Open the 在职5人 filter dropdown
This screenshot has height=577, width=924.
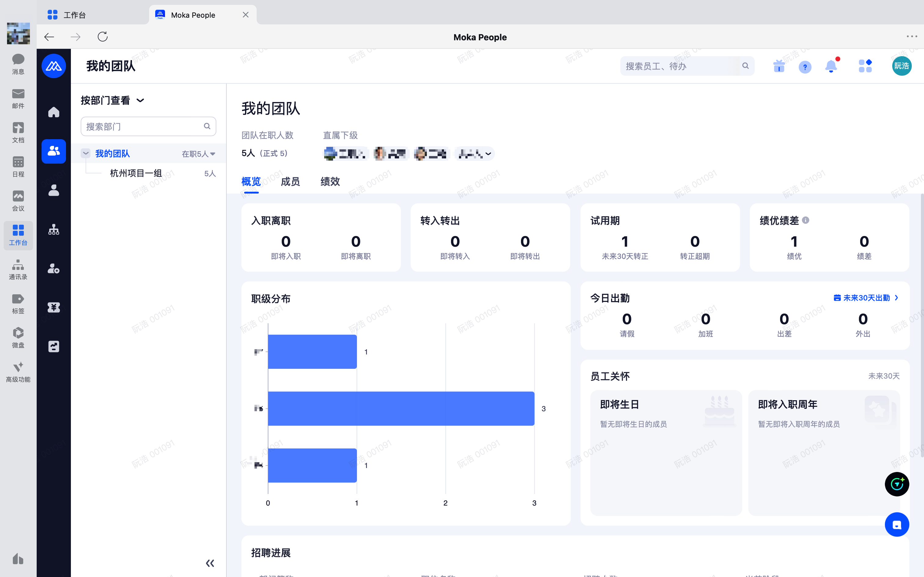tap(198, 154)
